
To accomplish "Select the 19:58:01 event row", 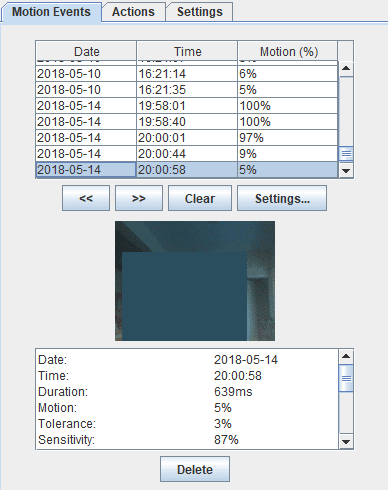I will pyautogui.click(x=187, y=106).
